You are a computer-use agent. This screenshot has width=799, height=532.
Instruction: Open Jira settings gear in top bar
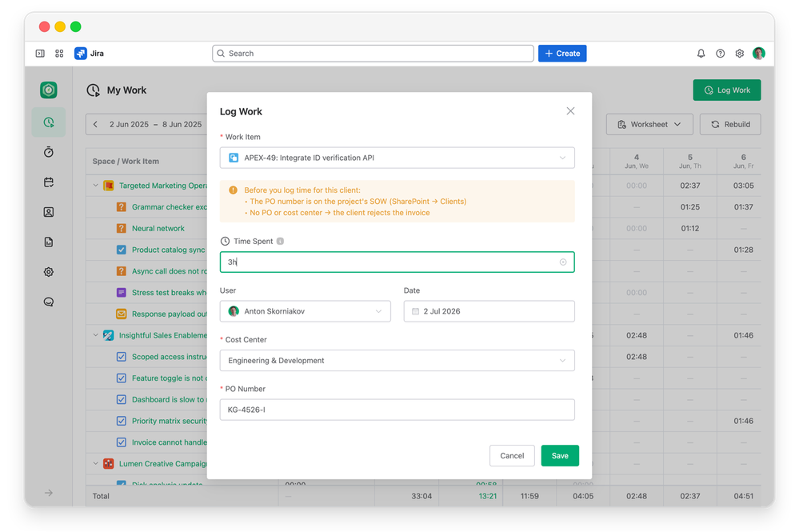point(739,54)
